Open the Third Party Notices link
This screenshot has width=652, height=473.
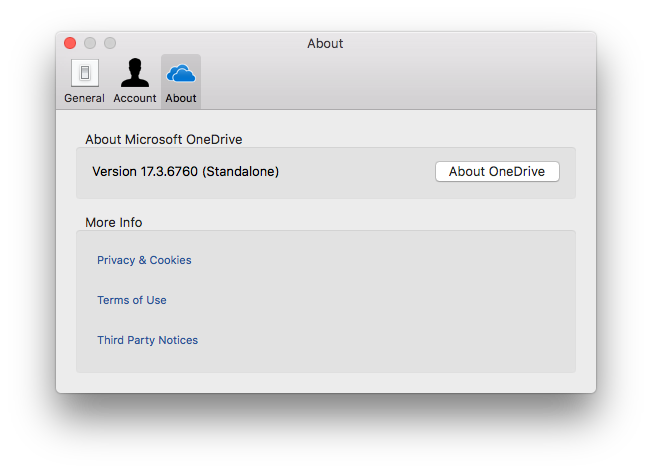pyautogui.click(x=148, y=340)
